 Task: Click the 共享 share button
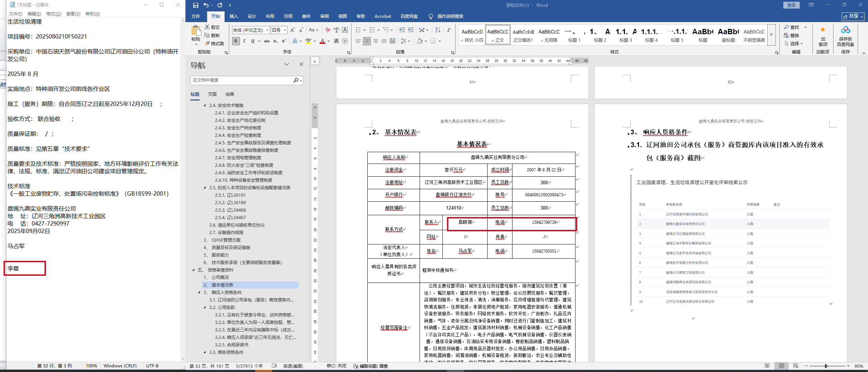point(853,16)
